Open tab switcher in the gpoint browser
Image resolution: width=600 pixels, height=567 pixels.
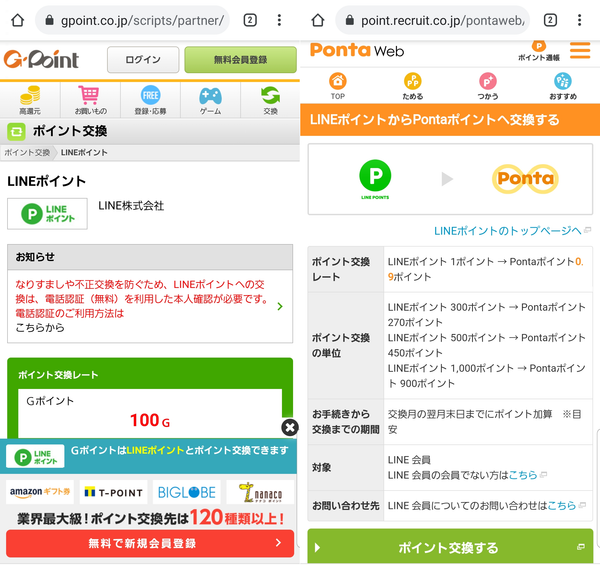click(250, 20)
